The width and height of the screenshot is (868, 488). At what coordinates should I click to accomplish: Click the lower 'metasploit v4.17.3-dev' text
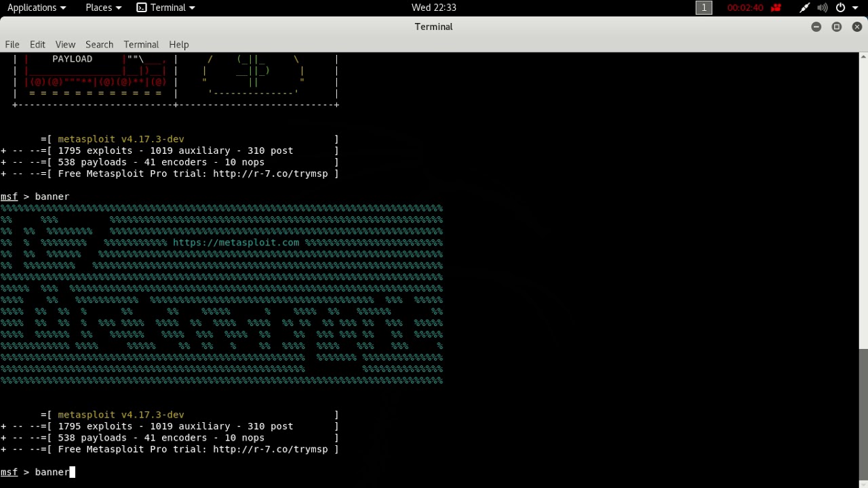click(x=121, y=415)
